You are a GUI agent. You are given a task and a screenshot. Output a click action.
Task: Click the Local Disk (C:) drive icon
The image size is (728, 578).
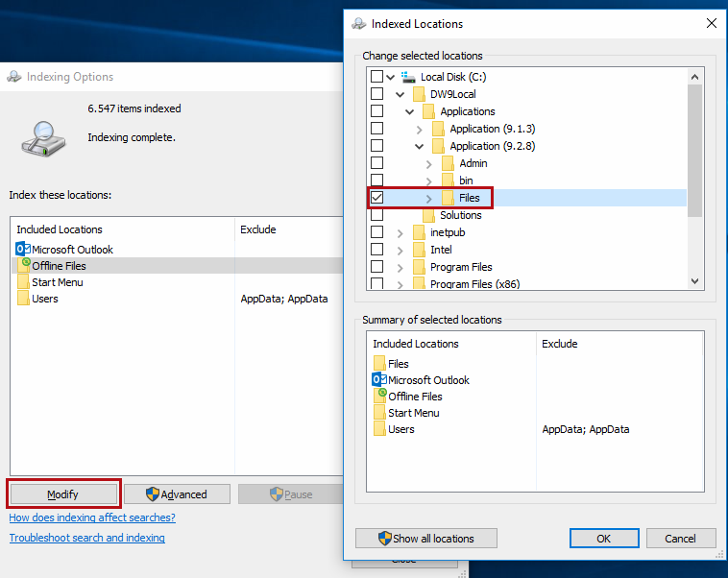tap(409, 77)
